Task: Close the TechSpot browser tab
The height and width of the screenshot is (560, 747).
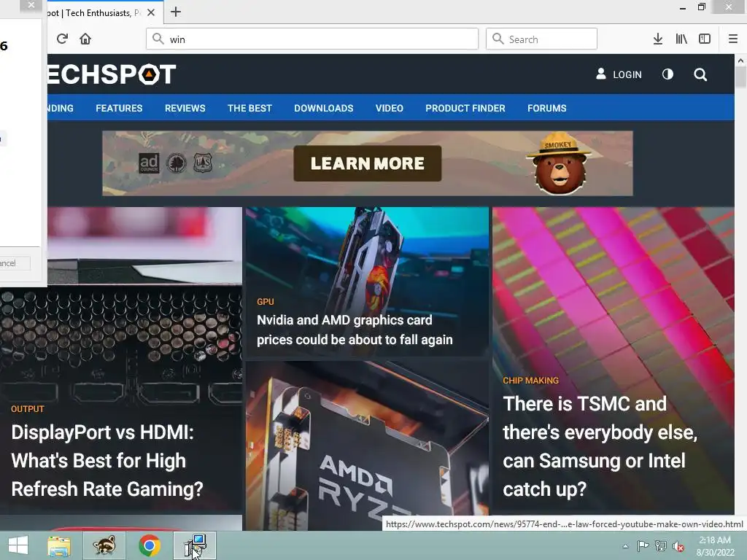Action: 151,12
